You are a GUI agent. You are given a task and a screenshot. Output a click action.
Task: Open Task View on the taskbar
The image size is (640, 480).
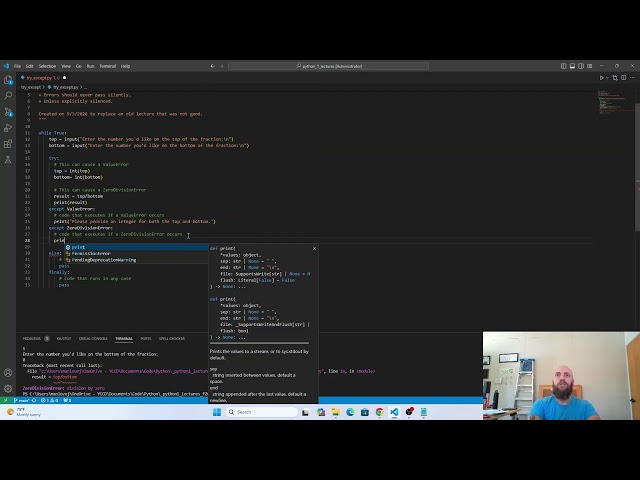305,412
